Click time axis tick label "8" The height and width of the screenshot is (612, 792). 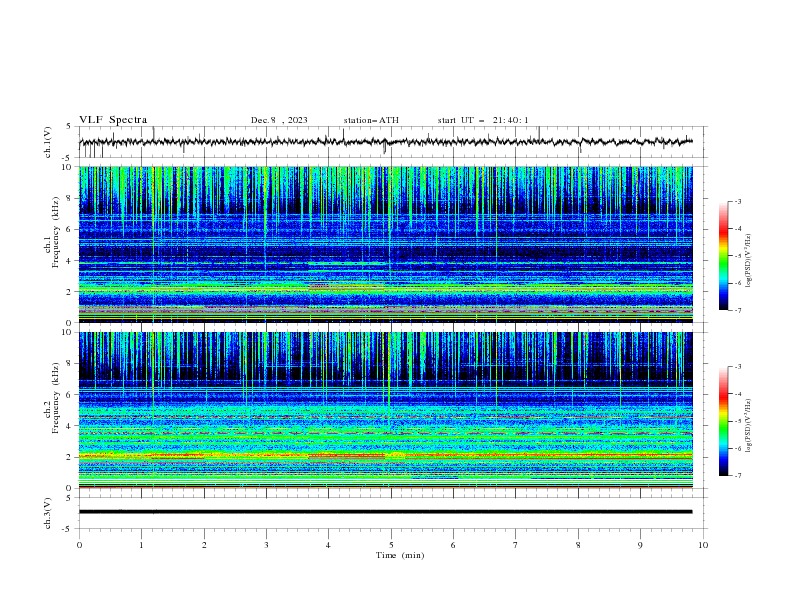pos(578,545)
